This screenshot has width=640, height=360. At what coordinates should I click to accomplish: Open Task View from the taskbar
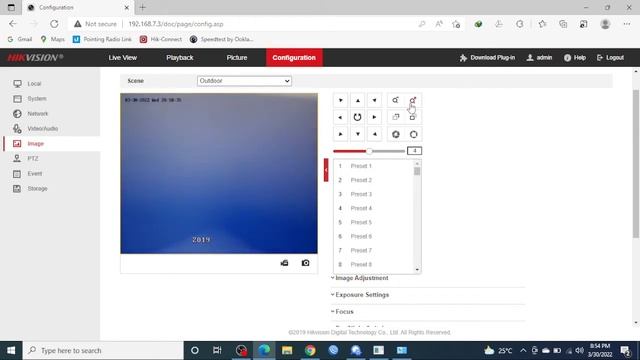217,350
